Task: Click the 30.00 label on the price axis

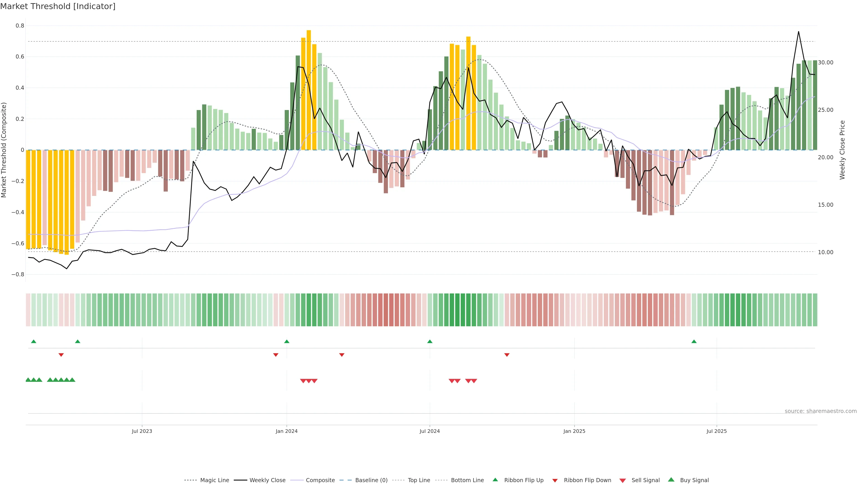Action: (x=826, y=63)
